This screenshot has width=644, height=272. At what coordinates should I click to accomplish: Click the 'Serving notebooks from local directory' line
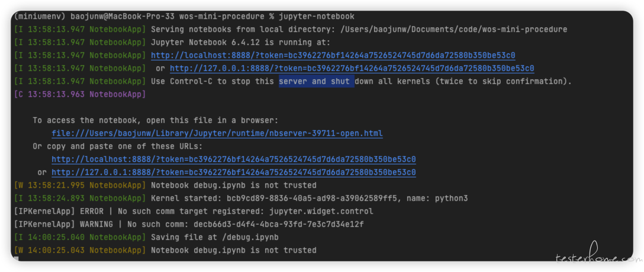tap(359, 30)
